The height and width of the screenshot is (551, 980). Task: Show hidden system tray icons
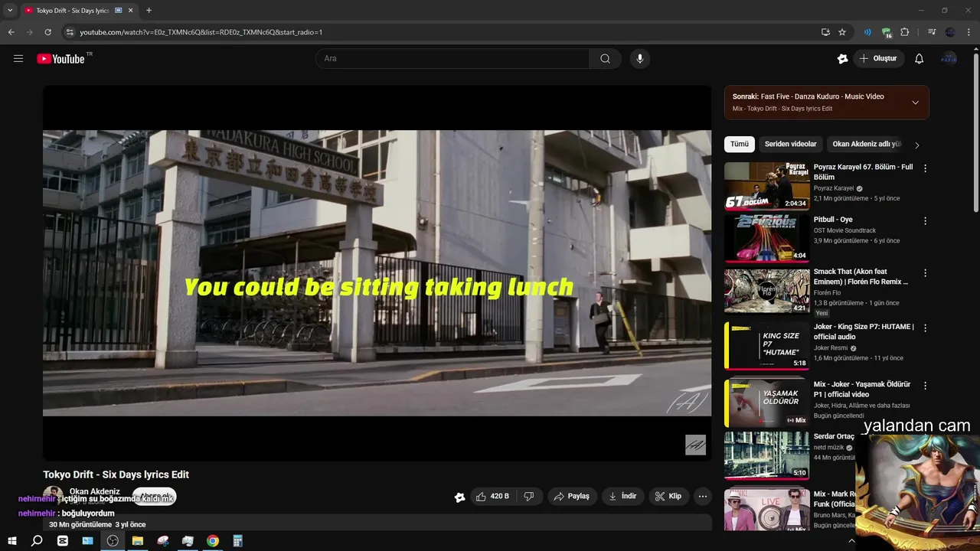(851, 541)
